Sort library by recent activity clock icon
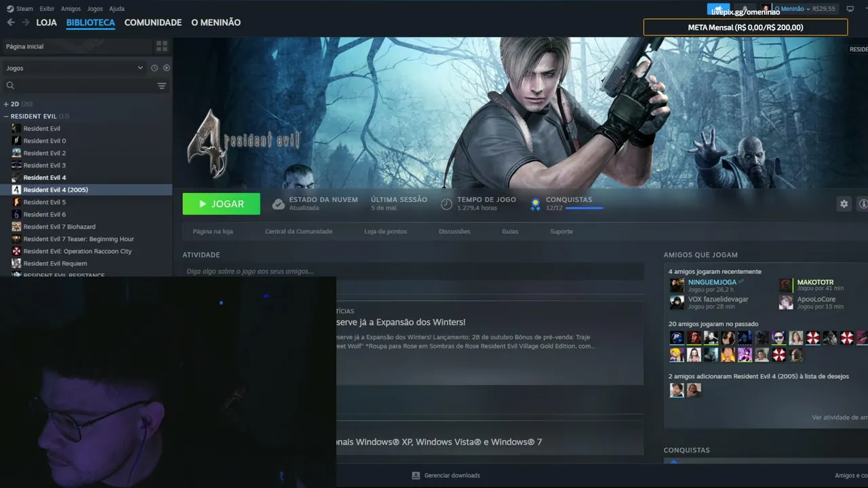The width and height of the screenshot is (868, 488). pyautogui.click(x=155, y=68)
